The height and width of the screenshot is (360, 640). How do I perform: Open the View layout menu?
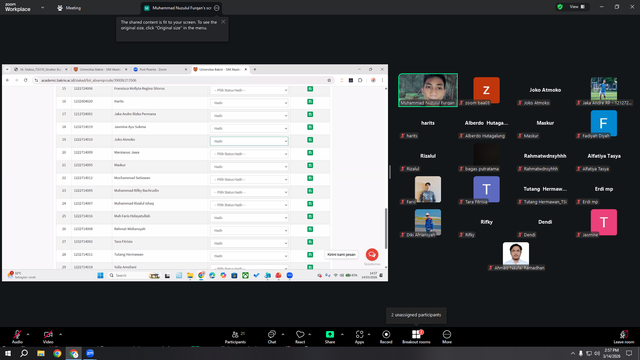pos(577,7)
